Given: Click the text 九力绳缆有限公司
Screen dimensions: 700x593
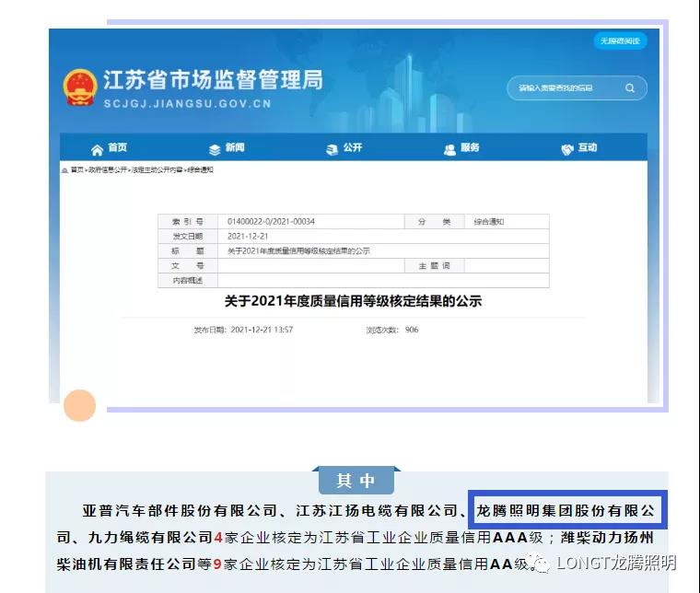Looking at the screenshot, I should pyautogui.click(x=150, y=537).
